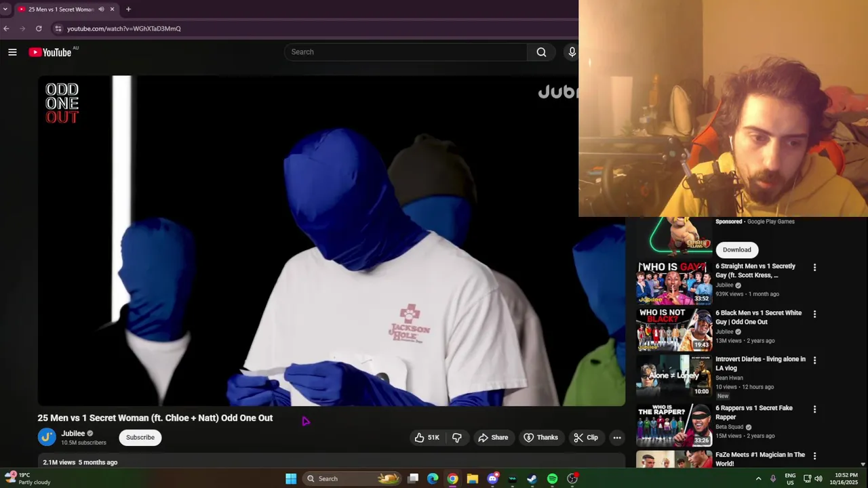Open more options for 'FaZe Meets' video
The height and width of the screenshot is (488, 868).
click(814, 456)
